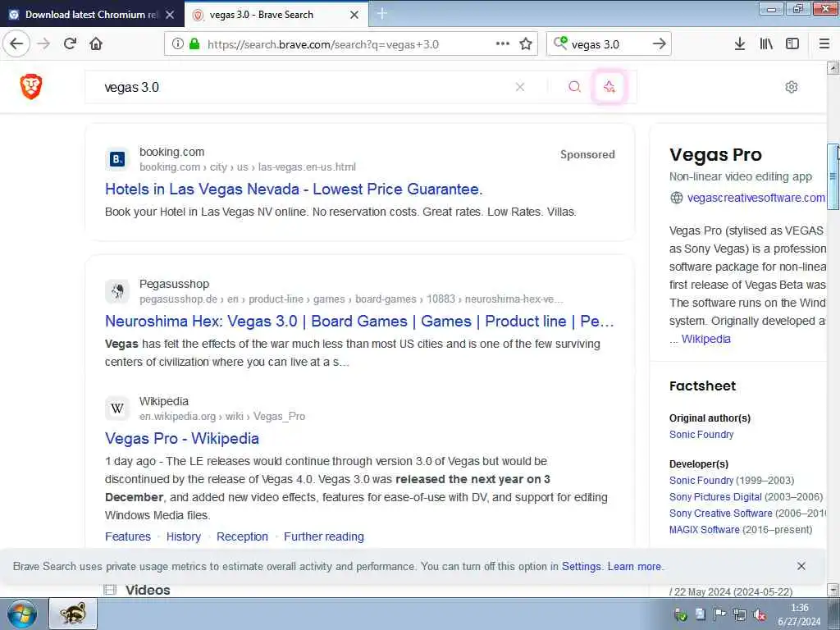Open MAGIX Software link
Image resolution: width=840 pixels, height=630 pixels.
[705, 529]
